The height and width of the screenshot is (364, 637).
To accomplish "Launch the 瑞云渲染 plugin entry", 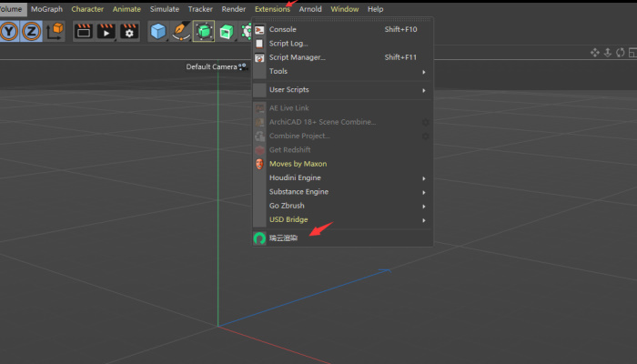I will (283, 238).
